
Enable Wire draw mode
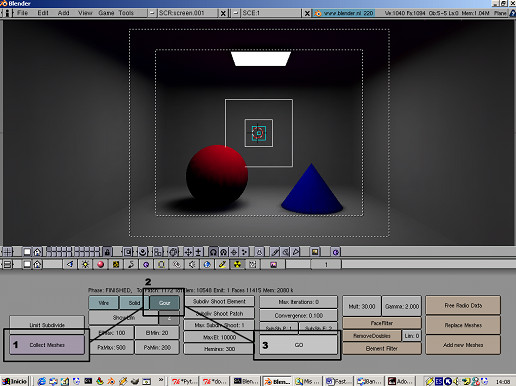(104, 303)
